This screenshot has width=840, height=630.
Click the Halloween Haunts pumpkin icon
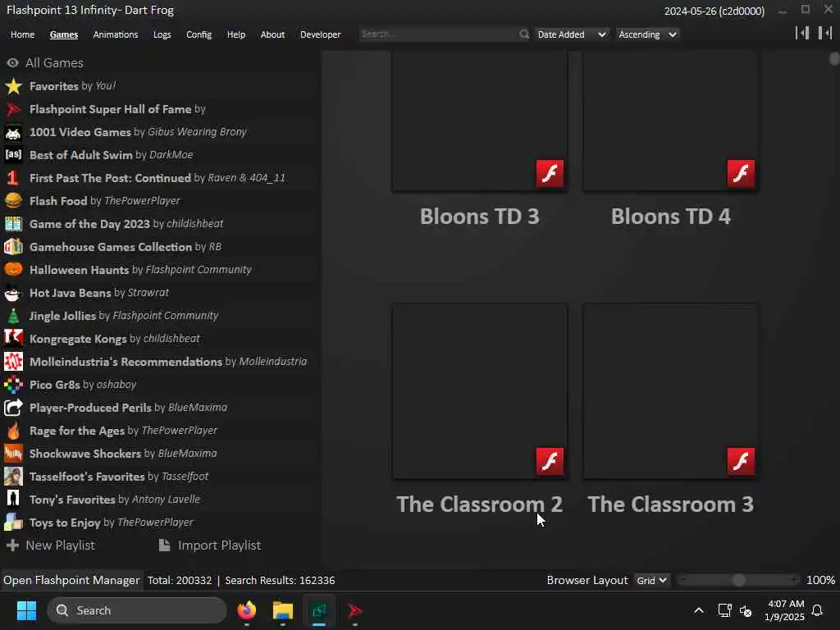[x=13, y=269]
